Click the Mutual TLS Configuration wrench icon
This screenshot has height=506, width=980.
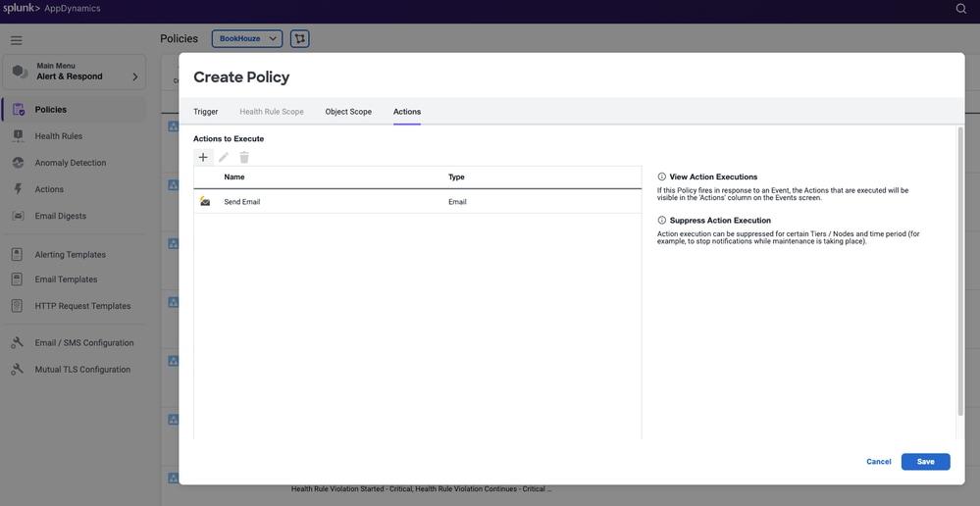coord(18,369)
